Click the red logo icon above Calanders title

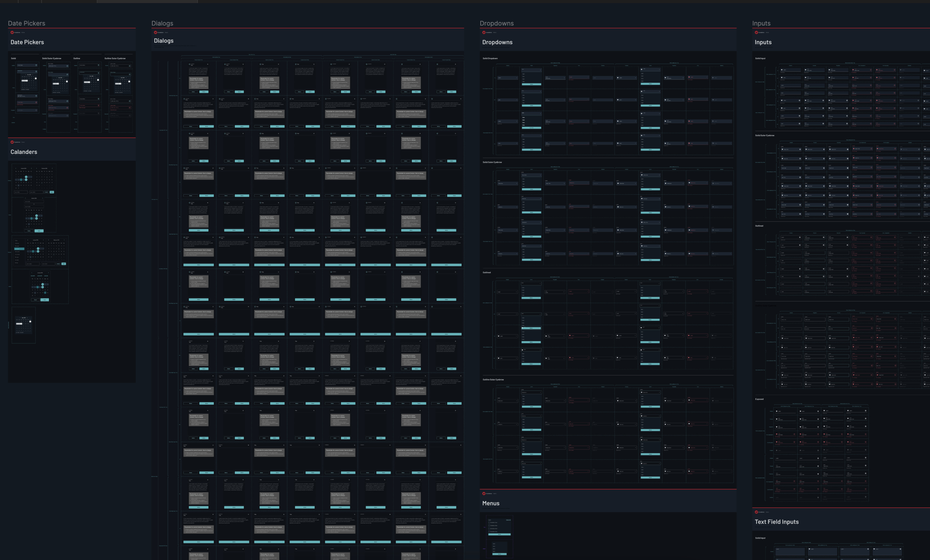click(x=12, y=142)
